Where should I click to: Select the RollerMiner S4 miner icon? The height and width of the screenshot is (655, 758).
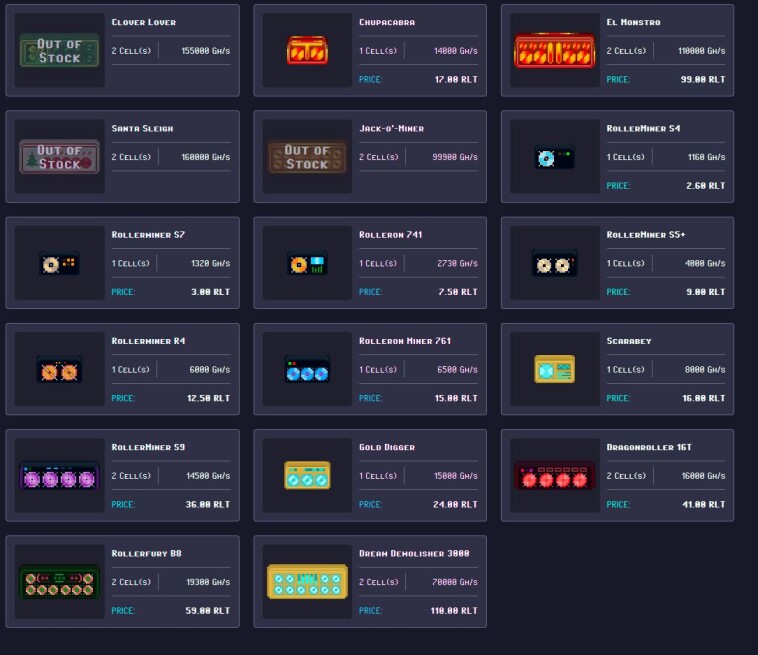554,157
